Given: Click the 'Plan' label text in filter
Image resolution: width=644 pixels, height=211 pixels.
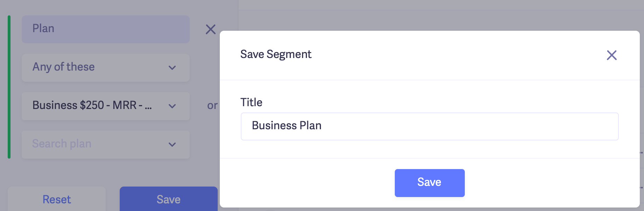Looking at the screenshot, I should [43, 29].
